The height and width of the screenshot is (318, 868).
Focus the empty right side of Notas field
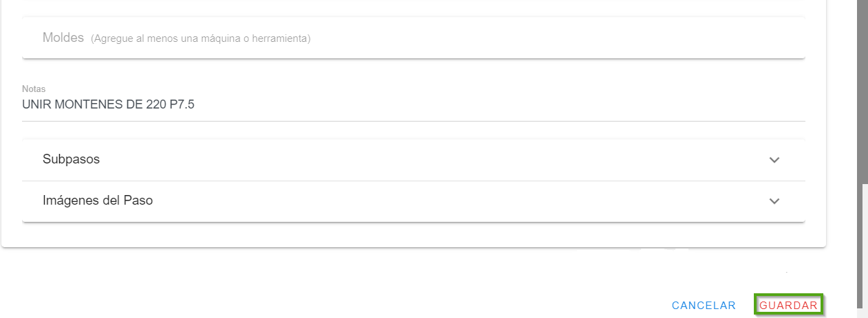[550, 105]
